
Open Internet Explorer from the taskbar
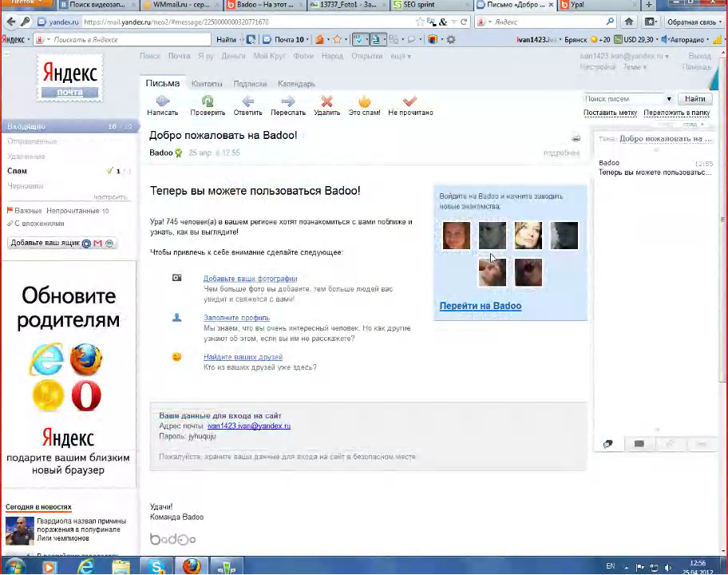pos(85,567)
